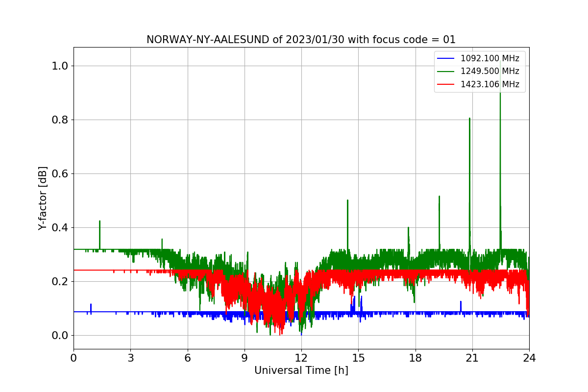Click the Y-factor [dB] axis label

coord(43,198)
